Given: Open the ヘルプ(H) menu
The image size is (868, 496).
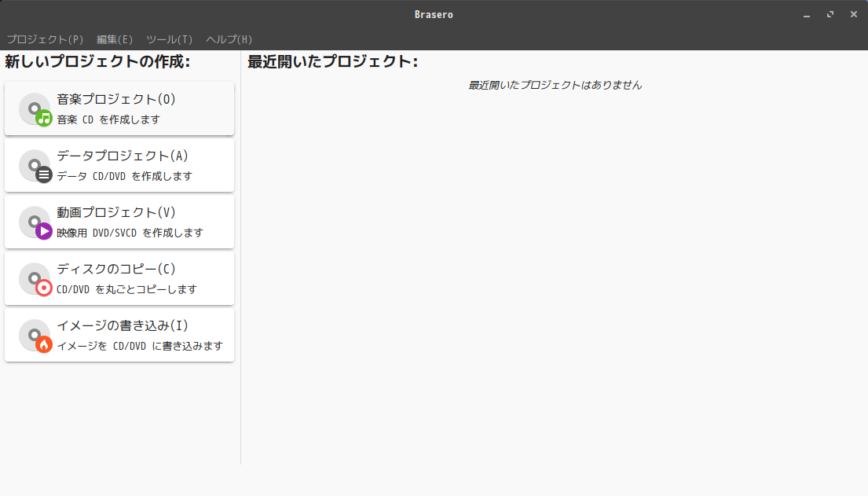Looking at the screenshot, I should click(229, 39).
